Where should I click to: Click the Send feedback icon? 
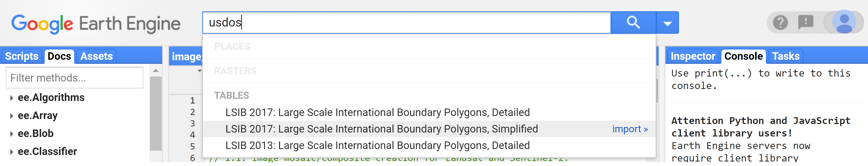(806, 22)
